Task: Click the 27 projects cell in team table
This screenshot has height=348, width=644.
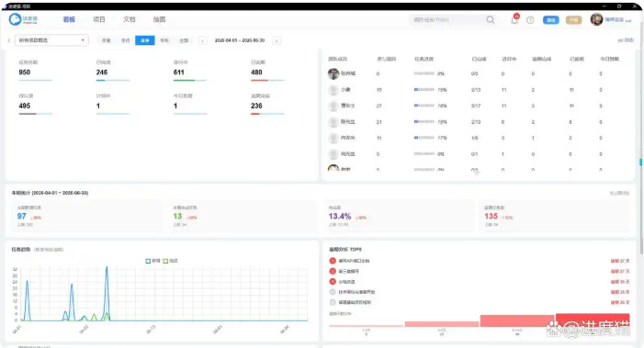Action: click(x=378, y=106)
